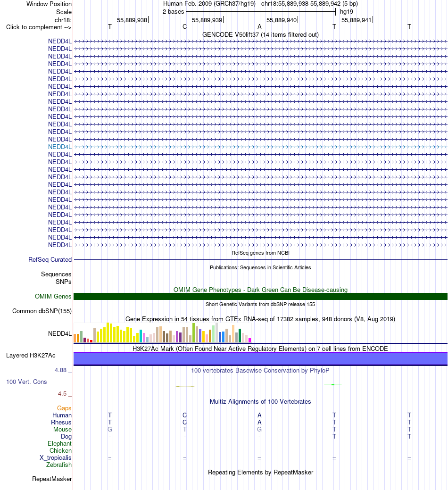Viewport: 448px width, 490px height.
Task: Click the orange Gaps row label
Action: point(64,408)
